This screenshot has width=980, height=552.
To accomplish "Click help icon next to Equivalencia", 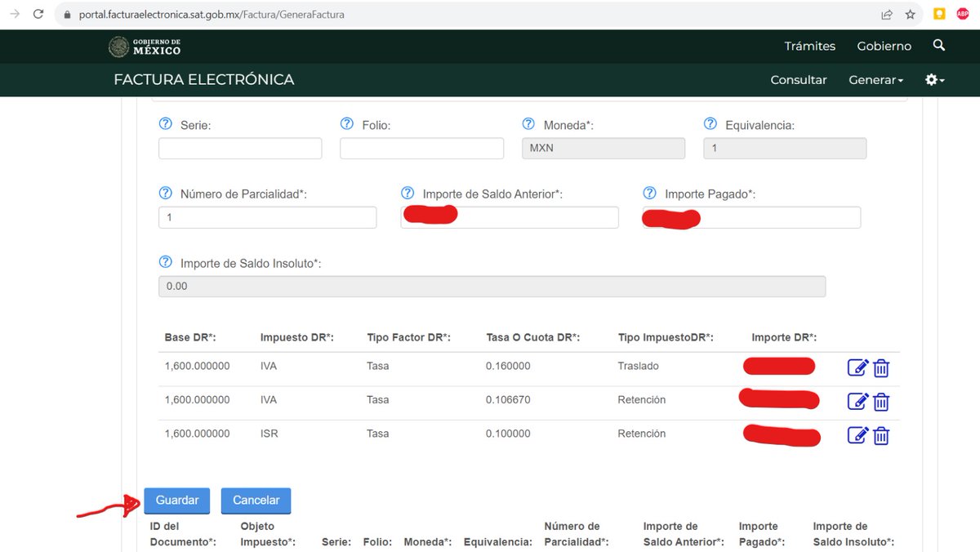I will [710, 124].
